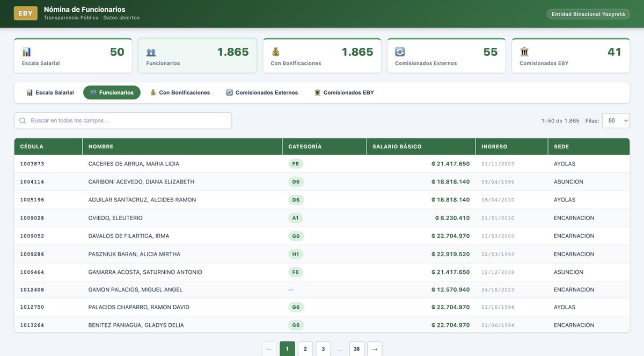
Task: Click bar chart icon on Escala Salarial tab
Action: tap(30, 92)
